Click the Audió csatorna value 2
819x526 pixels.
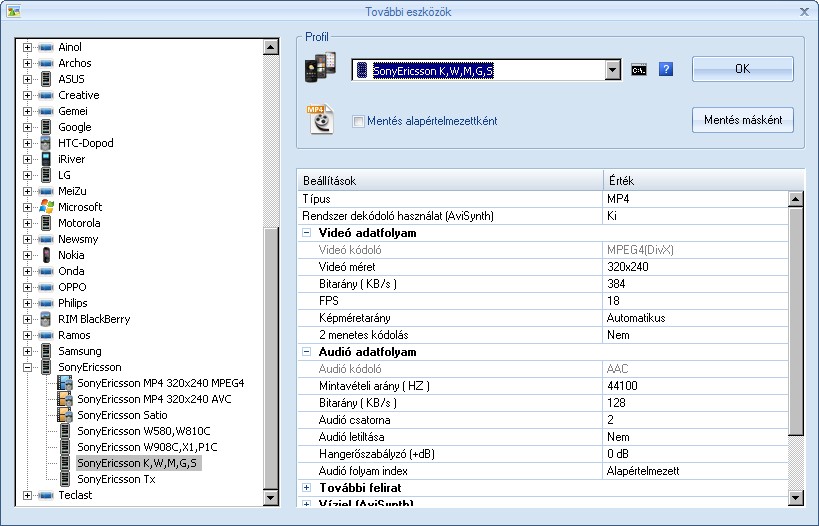click(x=610, y=420)
